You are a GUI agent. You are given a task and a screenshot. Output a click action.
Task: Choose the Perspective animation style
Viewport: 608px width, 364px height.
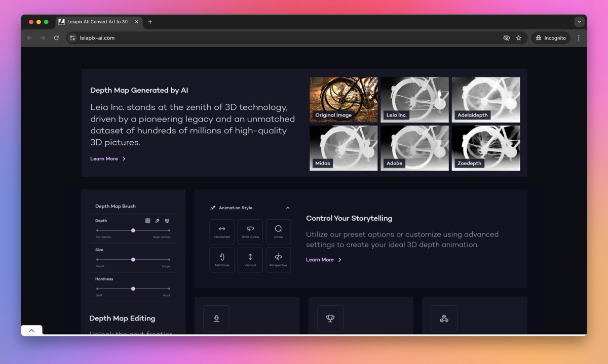(278, 260)
